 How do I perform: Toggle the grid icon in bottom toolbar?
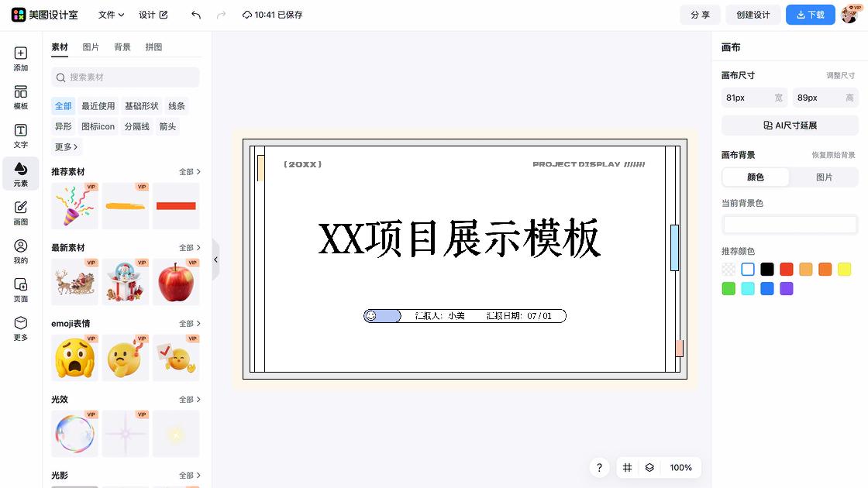click(x=627, y=468)
